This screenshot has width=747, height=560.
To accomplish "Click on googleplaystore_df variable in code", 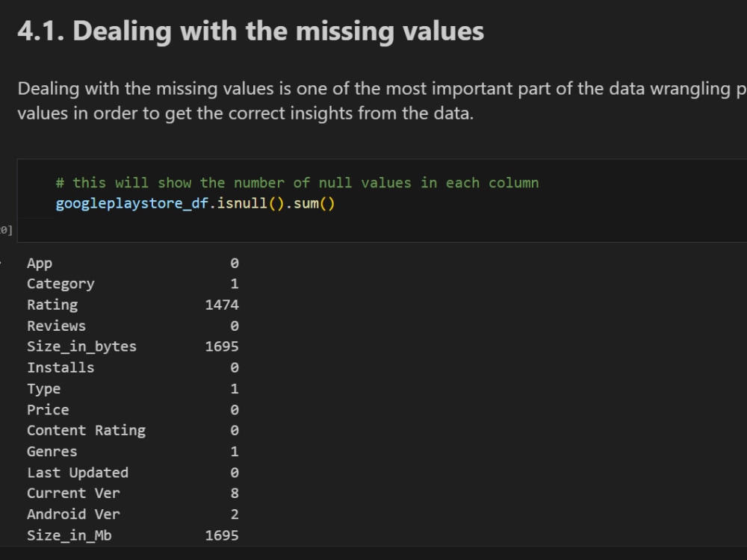I will pos(132,203).
